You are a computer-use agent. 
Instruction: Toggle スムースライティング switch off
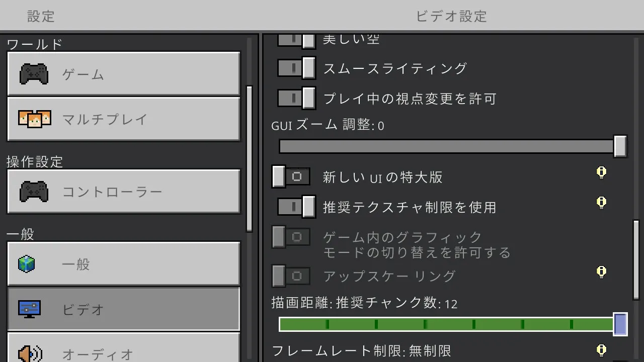point(296,68)
